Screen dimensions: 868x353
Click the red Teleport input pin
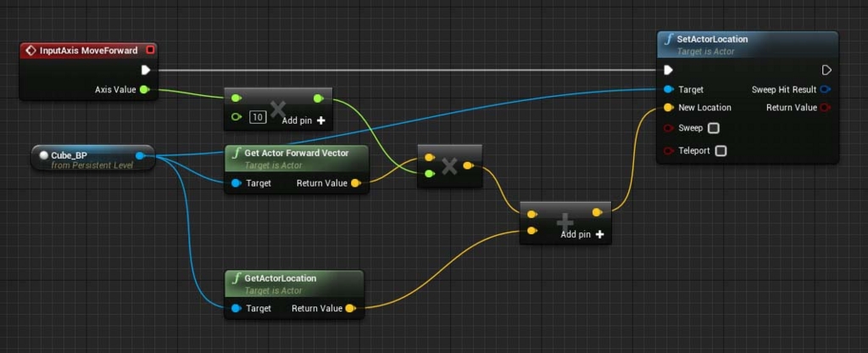[x=669, y=151]
